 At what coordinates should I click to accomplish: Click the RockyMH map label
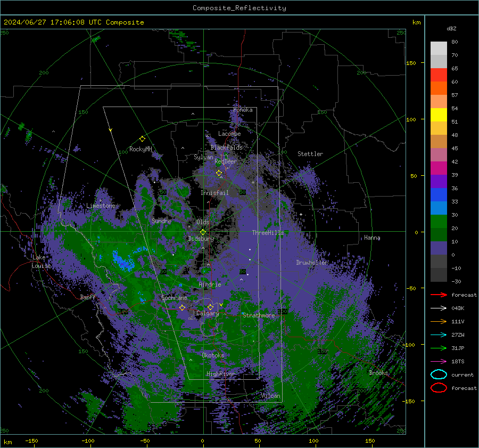(x=141, y=149)
